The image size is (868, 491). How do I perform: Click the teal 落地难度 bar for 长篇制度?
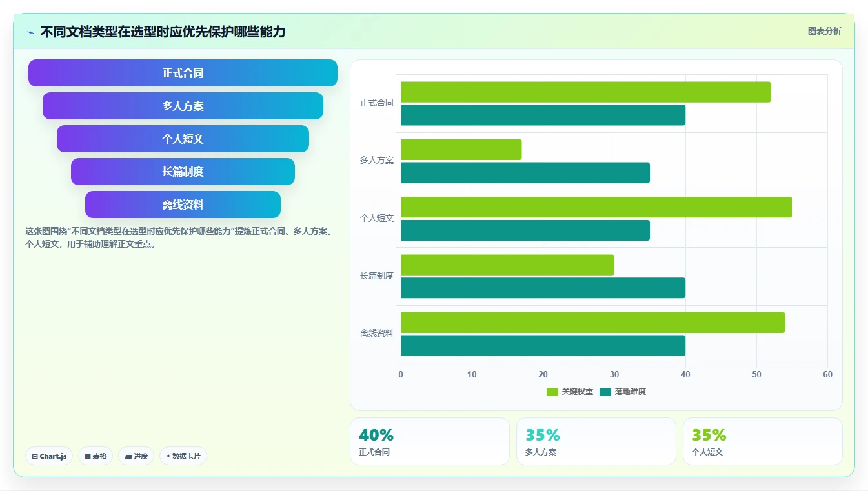tap(543, 288)
